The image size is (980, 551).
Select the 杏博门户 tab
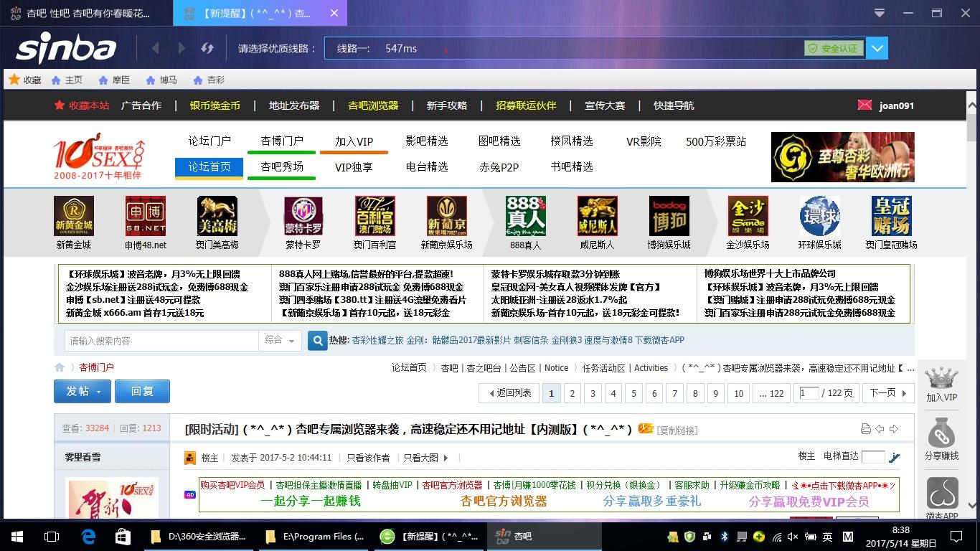tap(281, 141)
